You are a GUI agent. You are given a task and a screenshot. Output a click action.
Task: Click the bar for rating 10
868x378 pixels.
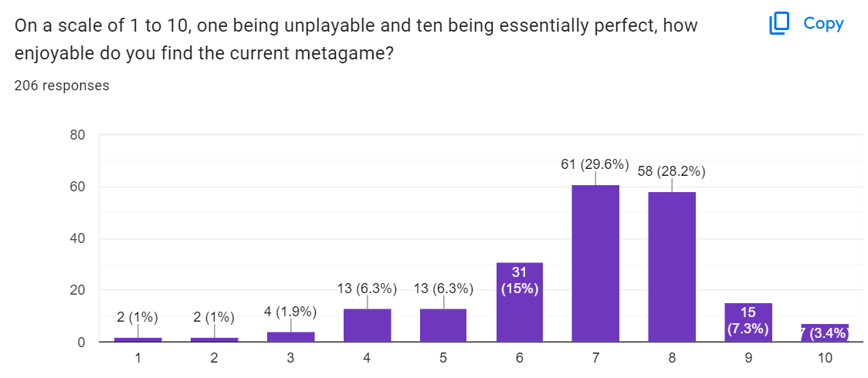click(x=825, y=333)
